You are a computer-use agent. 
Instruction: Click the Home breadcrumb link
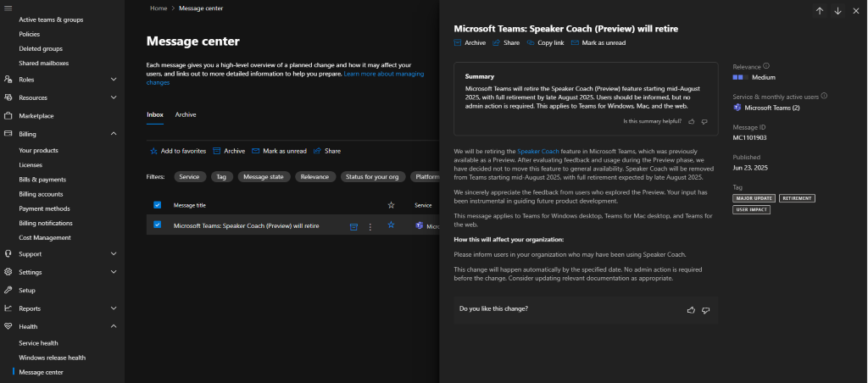coord(159,8)
